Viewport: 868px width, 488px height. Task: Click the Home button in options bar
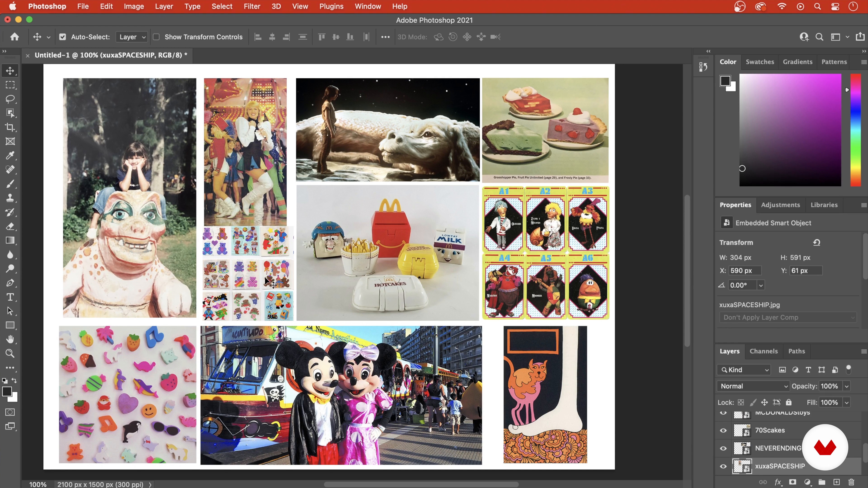click(14, 37)
